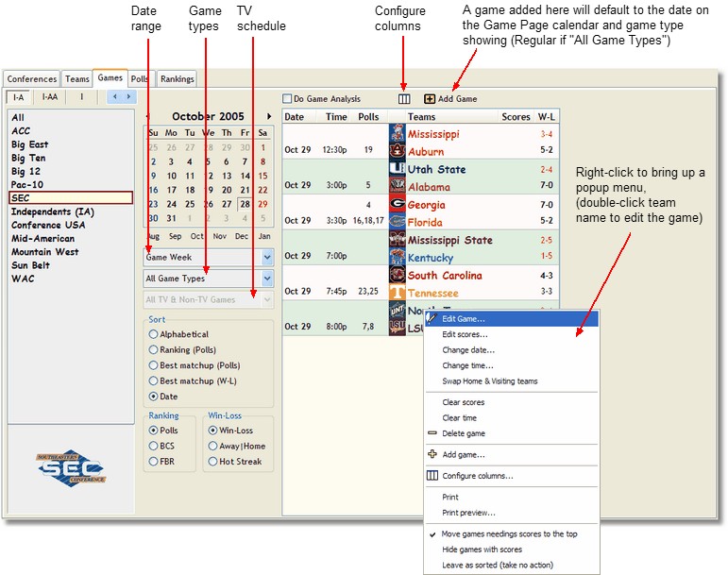This screenshot has width=728, height=575.
Task: Select October 29 on calendar
Action: [262, 204]
